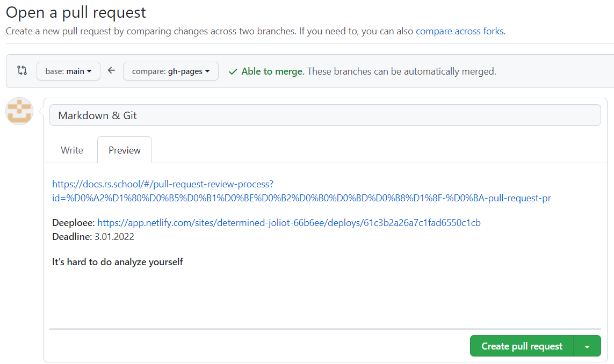Click the compare branches swap icon
The image size is (614, 364).
[22, 70]
